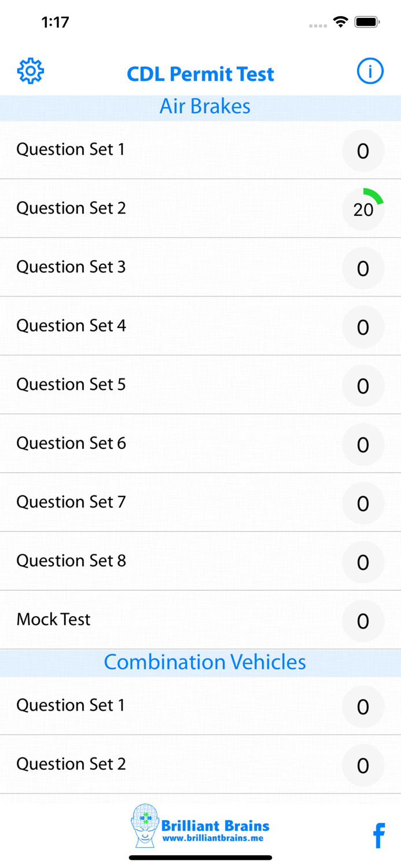401x868 pixels.
Task: Select Question Set 2 under Combination Vehicles
Action: (70, 764)
